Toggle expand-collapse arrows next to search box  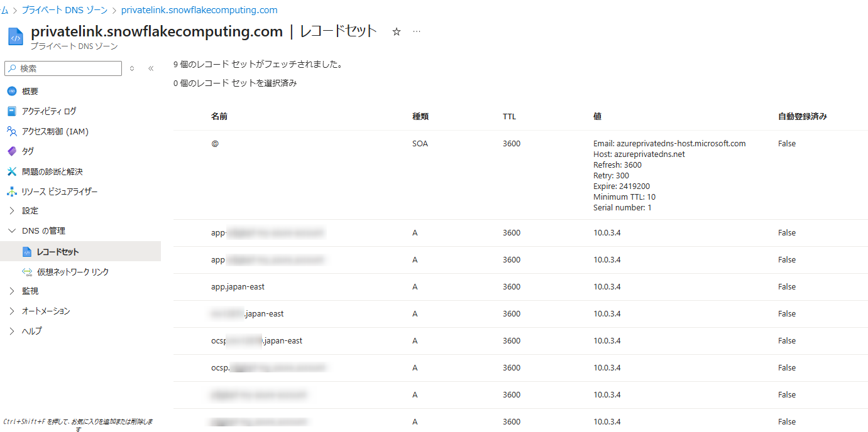[132, 68]
